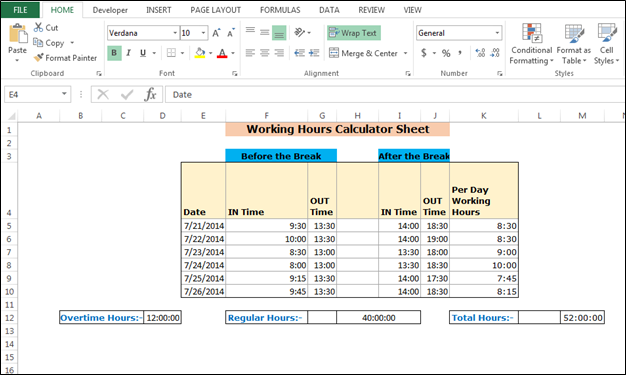Expand the Name Box dropdown arrow
This screenshot has height=375, width=626.
point(64,94)
